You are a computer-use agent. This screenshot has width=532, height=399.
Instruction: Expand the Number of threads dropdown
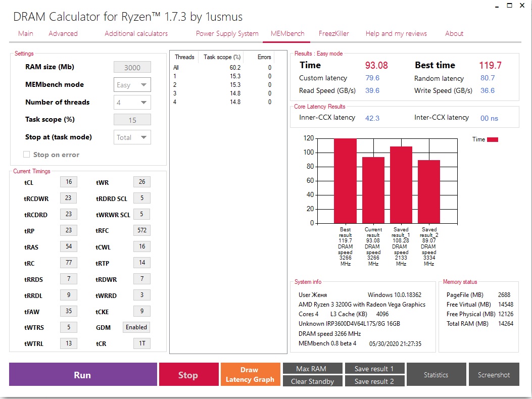point(132,103)
